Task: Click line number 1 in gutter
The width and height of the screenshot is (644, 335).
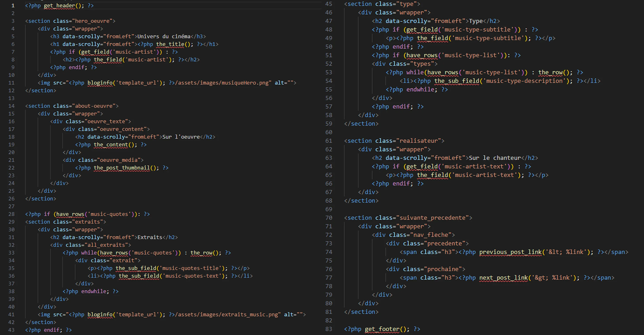Action: point(13,6)
